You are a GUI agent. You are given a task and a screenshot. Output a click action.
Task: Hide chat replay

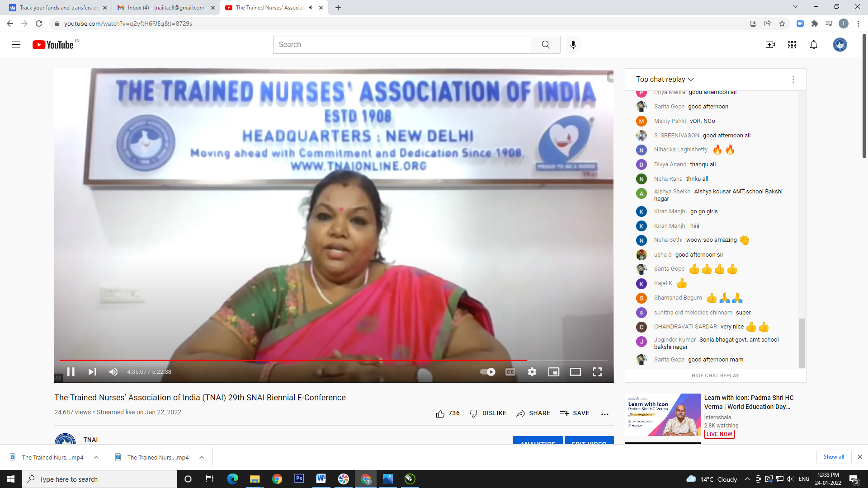[715, 375]
